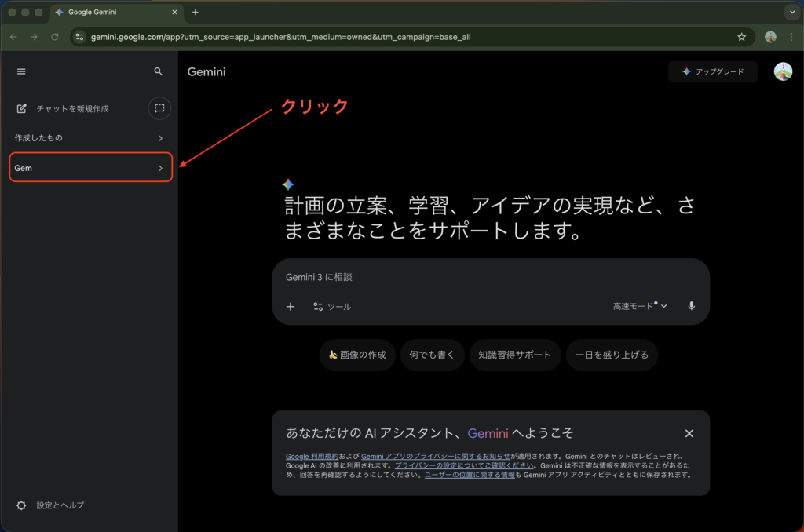Image resolution: width=804 pixels, height=532 pixels.
Task: Open the hamburger main menu
Action: [x=21, y=71]
